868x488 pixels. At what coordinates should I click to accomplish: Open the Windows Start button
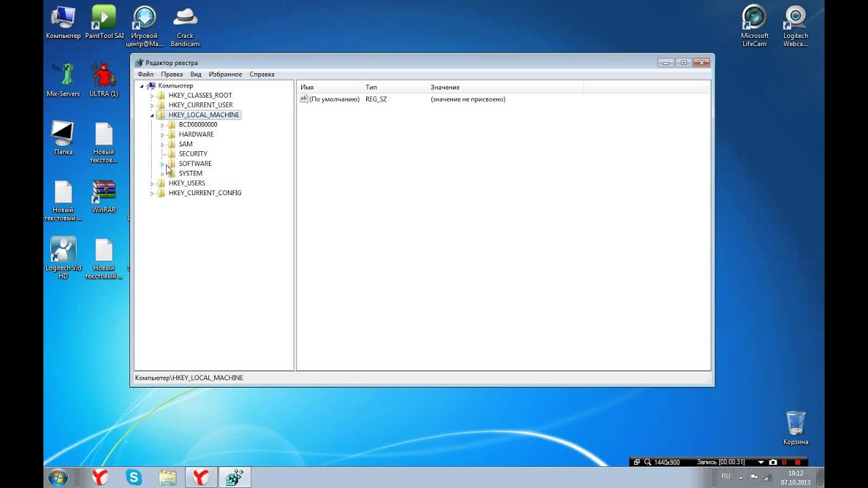click(x=58, y=477)
